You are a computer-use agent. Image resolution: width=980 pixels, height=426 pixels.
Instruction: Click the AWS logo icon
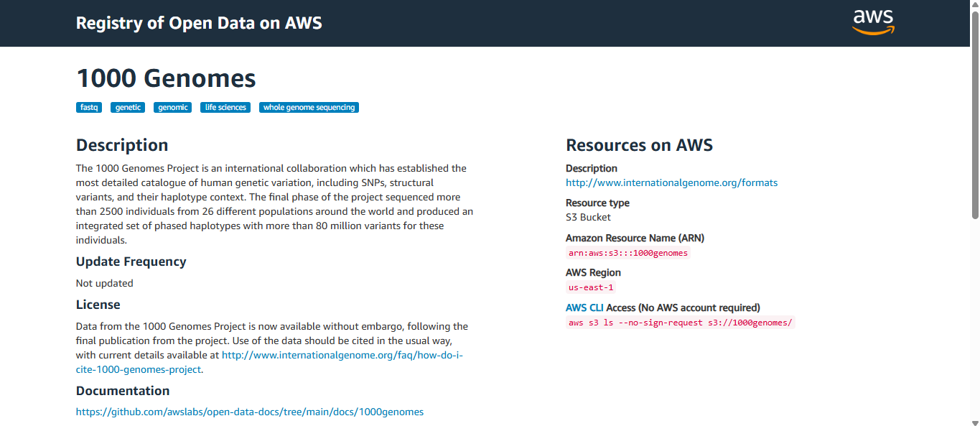874,22
